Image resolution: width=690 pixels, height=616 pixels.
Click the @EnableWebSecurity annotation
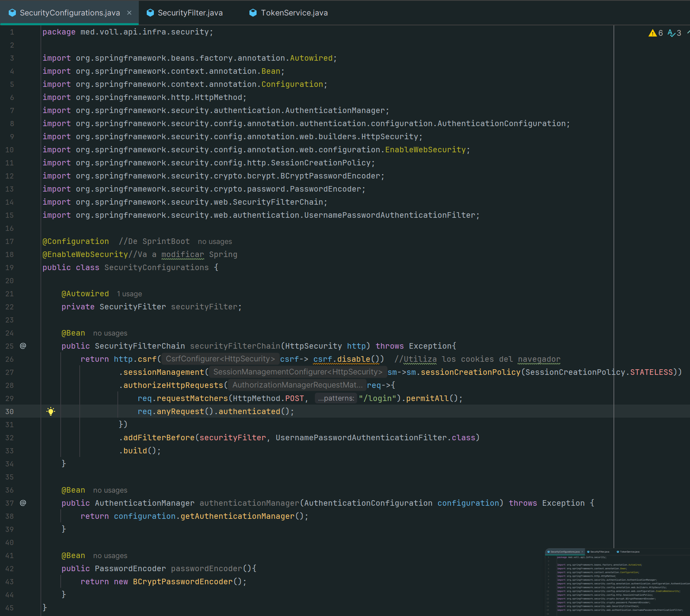(85, 255)
